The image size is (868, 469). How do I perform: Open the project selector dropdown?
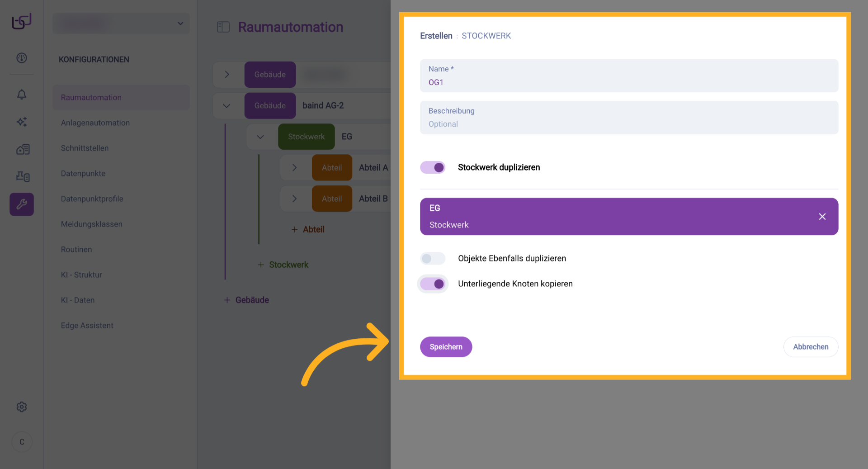click(x=121, y=24)
